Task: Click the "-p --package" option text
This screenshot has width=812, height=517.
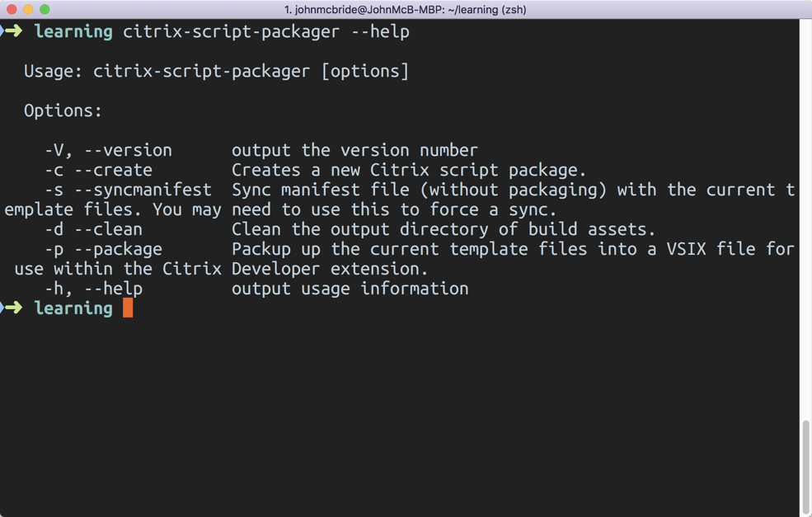Action: coord(103,249)
